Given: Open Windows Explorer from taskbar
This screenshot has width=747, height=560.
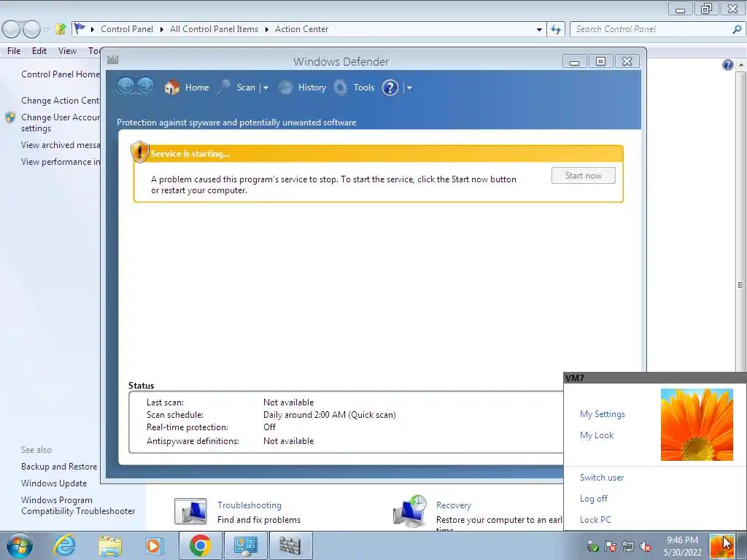Looking at the screenshot, I should pyautogui.click(x=110, y=545).
